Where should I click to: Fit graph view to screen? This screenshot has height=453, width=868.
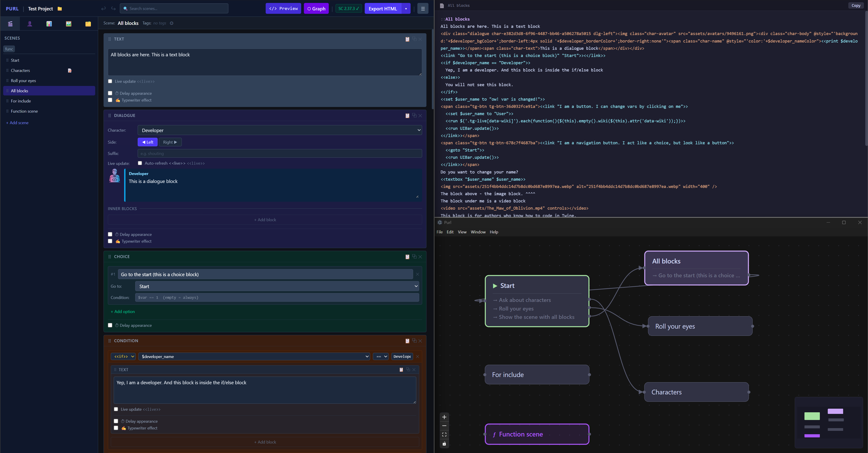tap(444, 434)
